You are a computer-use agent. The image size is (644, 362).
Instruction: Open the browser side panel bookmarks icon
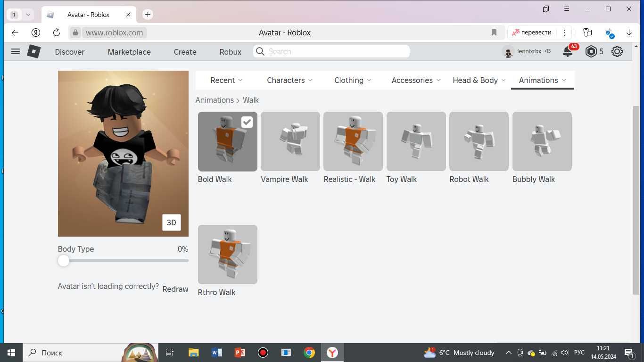(x=546, y=9)
